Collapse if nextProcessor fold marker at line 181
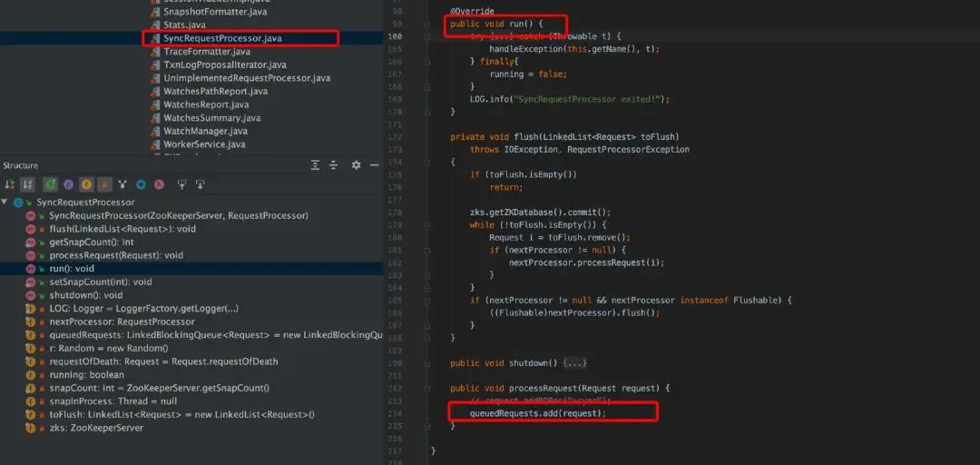This screenshot has width=980, height=465. (426, 250)
